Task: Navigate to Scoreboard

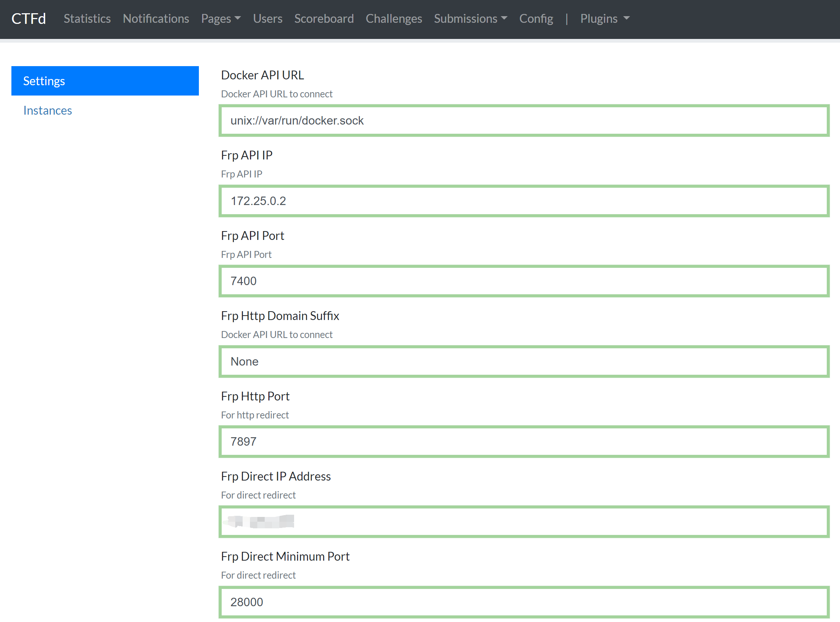Action: [324, 18]
